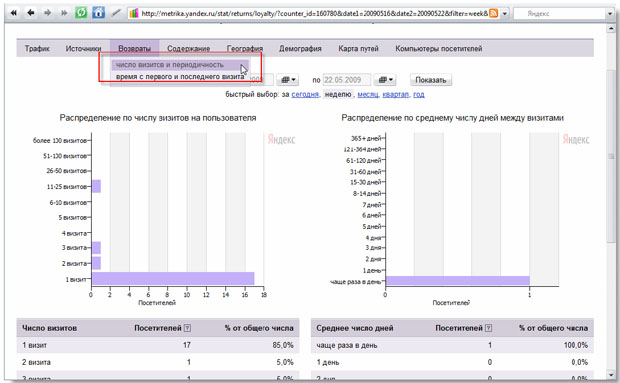The image size is (620, 383).
Task: Click help icon beside Посетителей in right table
Action: point(489,328)
